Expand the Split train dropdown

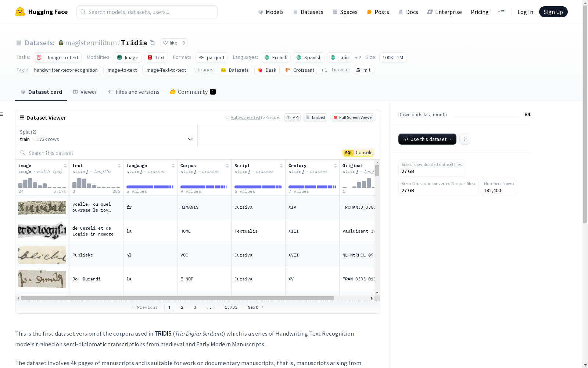point(106,135)
